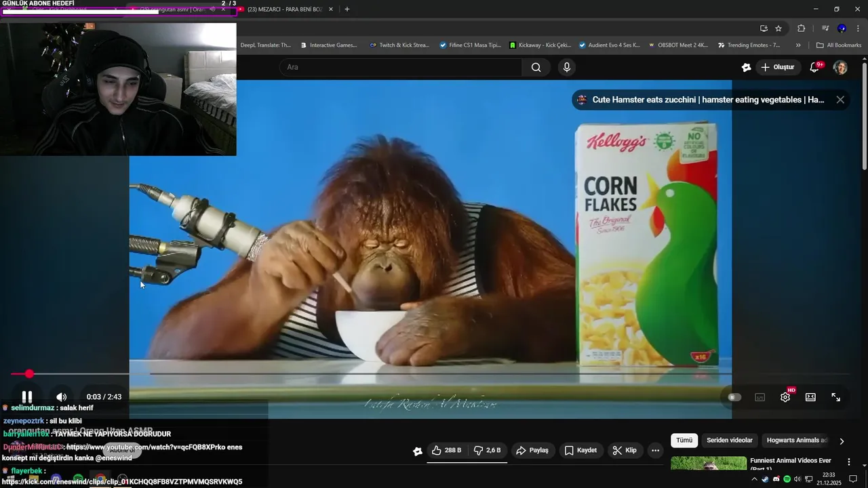Screen dimensions: 868x488
Task: Create a clip with Klip button
Action: click(625, 451)
